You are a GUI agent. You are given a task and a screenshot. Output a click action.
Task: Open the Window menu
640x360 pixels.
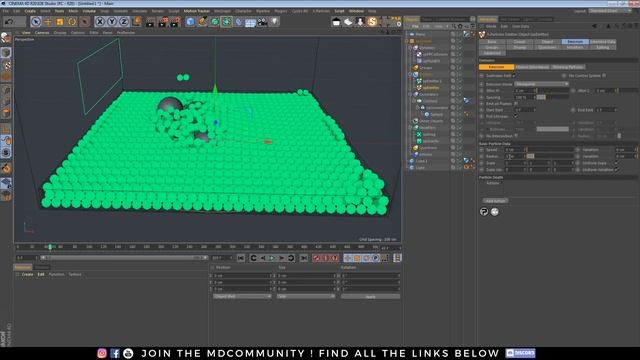356,11
